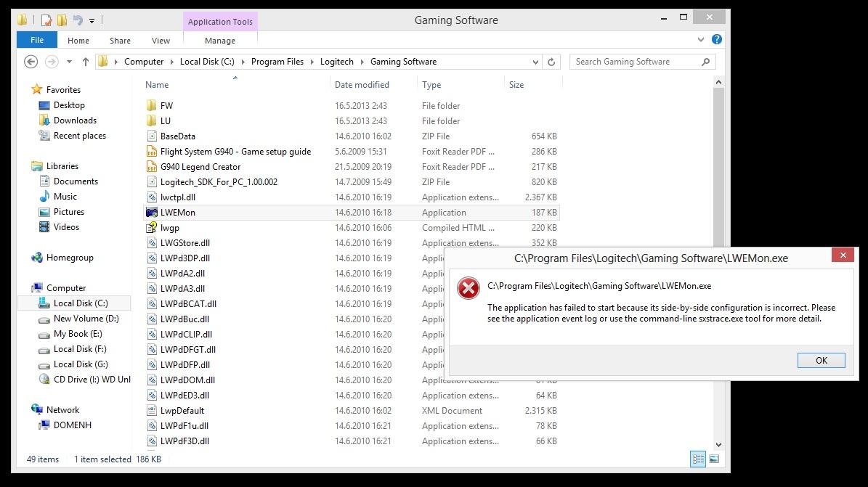
Task: Select the Logitech_SDK_For_PC_1.00.002 file name
Action: tap(219, 182)
